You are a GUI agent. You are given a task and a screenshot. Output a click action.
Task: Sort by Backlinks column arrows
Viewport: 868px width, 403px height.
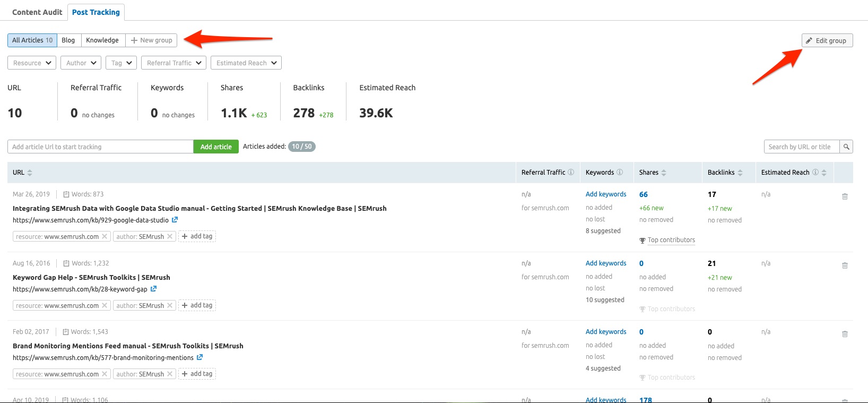(x=740, y=173)
